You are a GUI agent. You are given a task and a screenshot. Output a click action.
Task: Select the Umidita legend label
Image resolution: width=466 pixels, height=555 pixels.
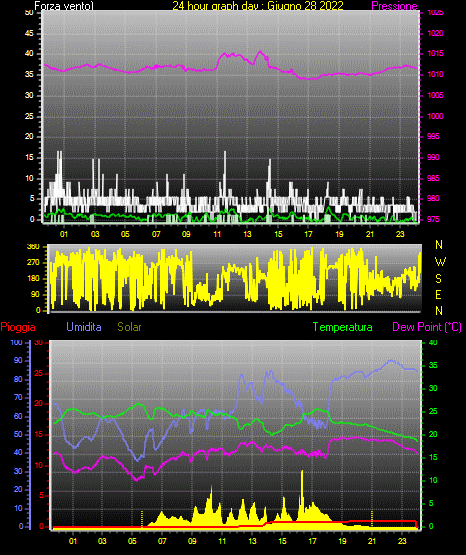coord(84,327)
